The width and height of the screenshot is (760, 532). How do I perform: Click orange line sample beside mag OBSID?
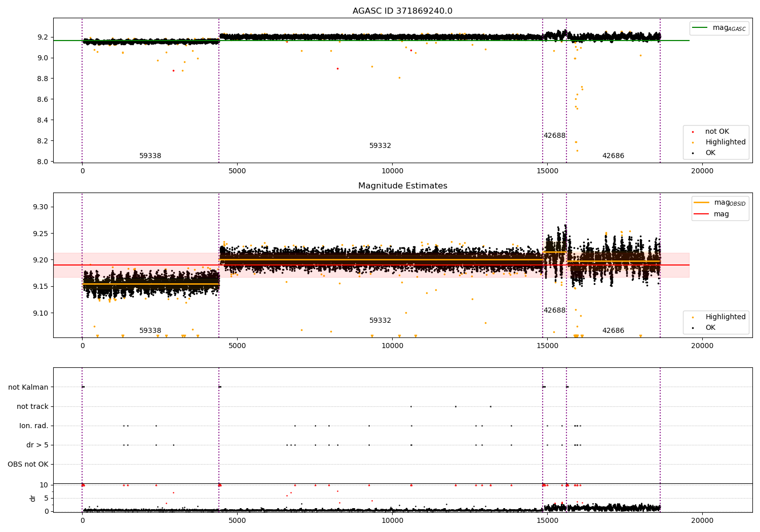tap(701, 203)
